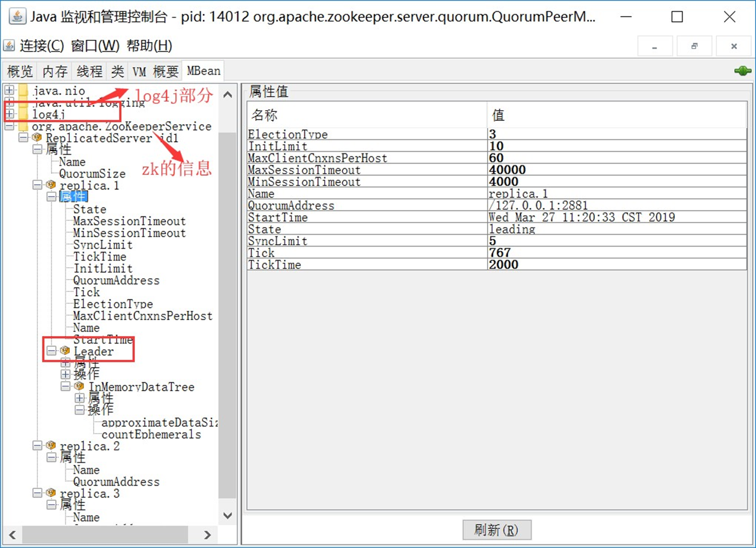
Task: Restore the inner console frame
Action: pos(694,46)
